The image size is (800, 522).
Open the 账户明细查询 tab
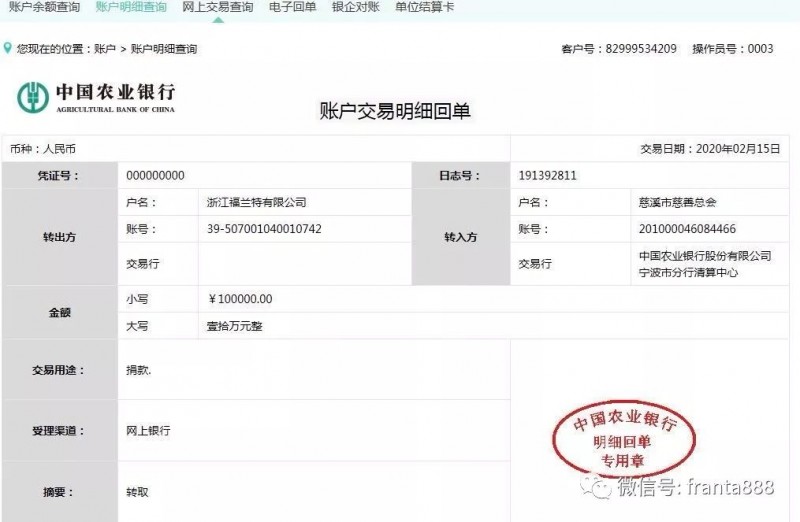coord(131,7)
